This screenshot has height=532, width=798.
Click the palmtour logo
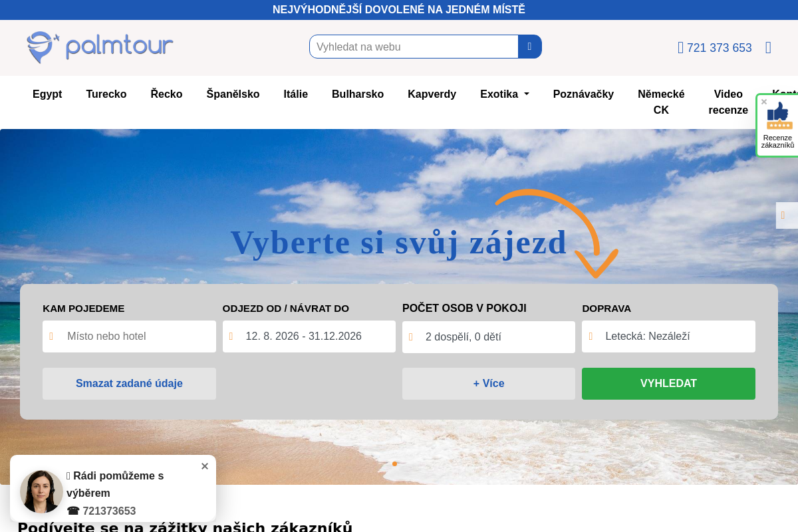pos(100,47)
